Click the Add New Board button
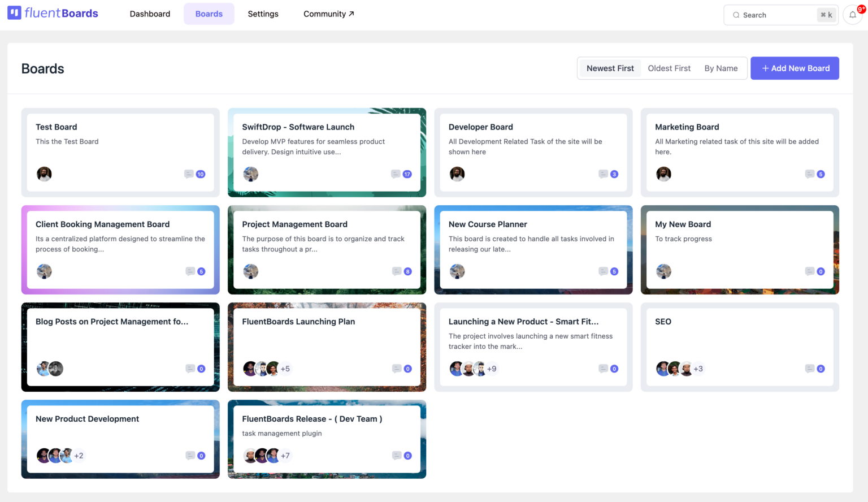This screenshot has width=868, height=502. pyautogui.click(x=795, y=68)
